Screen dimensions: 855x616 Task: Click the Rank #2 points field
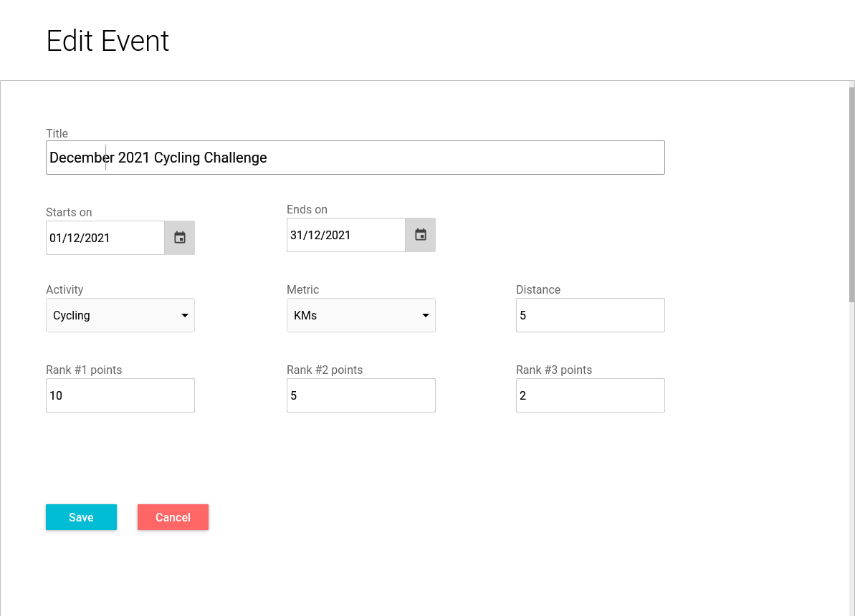pyautogui.click(x=361, y=395)
